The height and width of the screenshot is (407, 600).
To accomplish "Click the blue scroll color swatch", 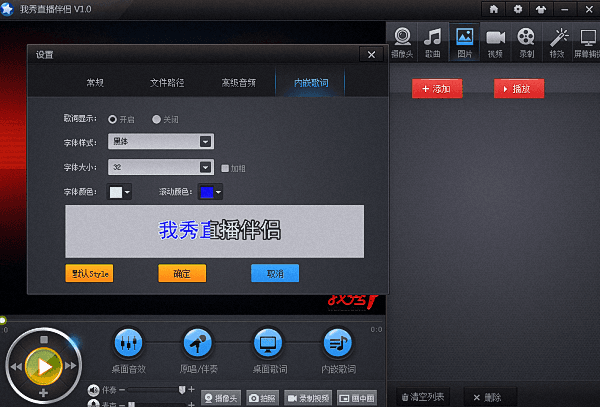I will pos(207,192).
